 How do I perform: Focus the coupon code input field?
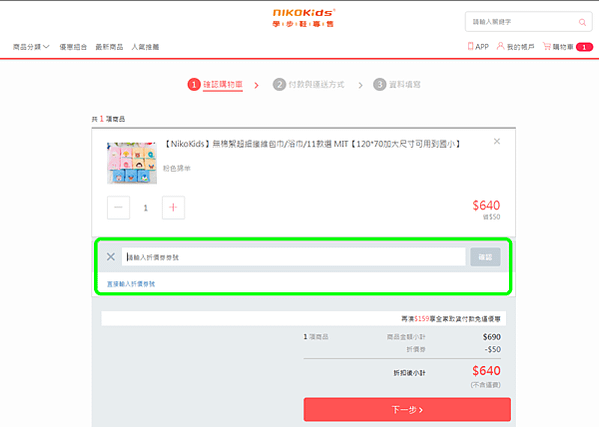[294, 257]
